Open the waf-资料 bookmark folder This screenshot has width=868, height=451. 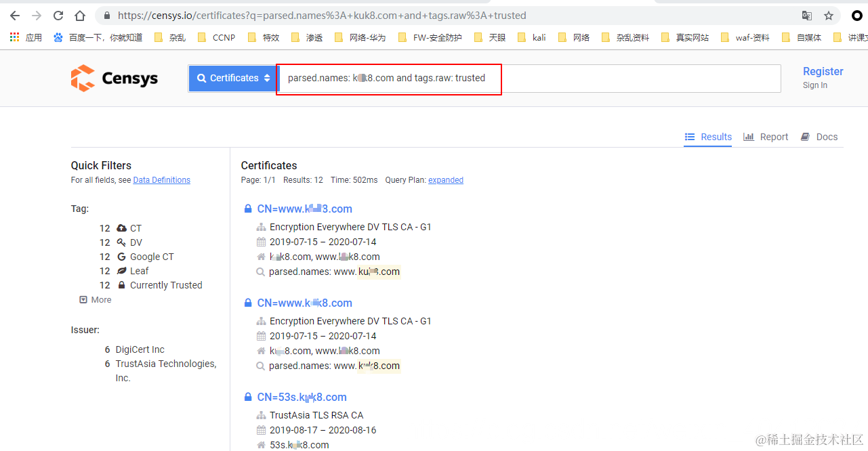[745, 37]
